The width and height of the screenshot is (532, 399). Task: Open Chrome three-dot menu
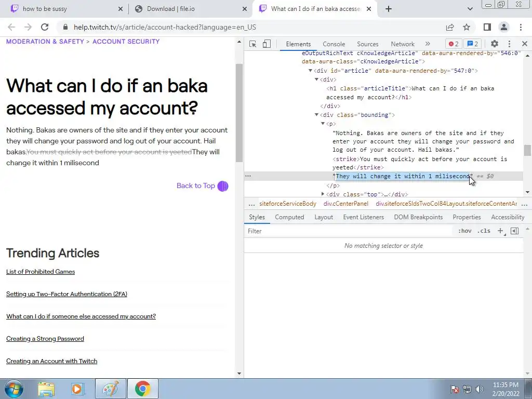click(521, 27)
